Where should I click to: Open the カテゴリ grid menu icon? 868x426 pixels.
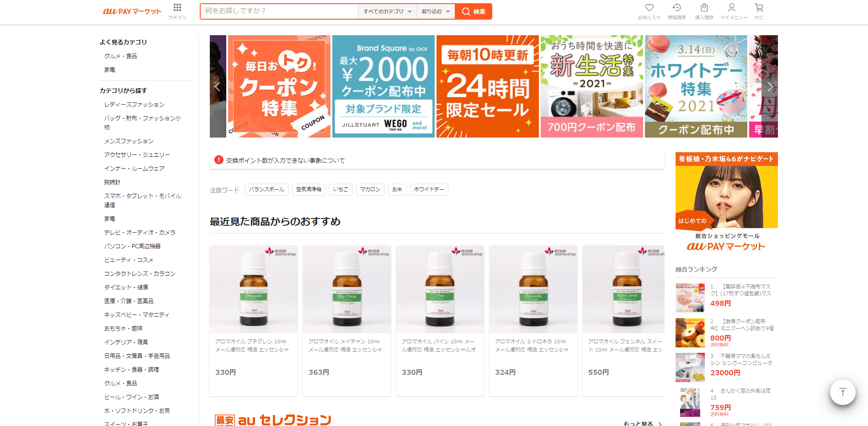pos(177,7)
